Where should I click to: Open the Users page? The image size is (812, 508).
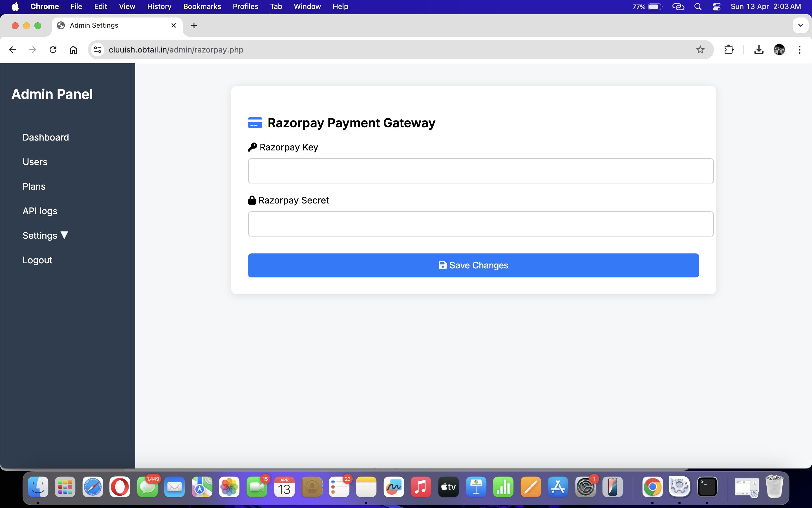35,162
